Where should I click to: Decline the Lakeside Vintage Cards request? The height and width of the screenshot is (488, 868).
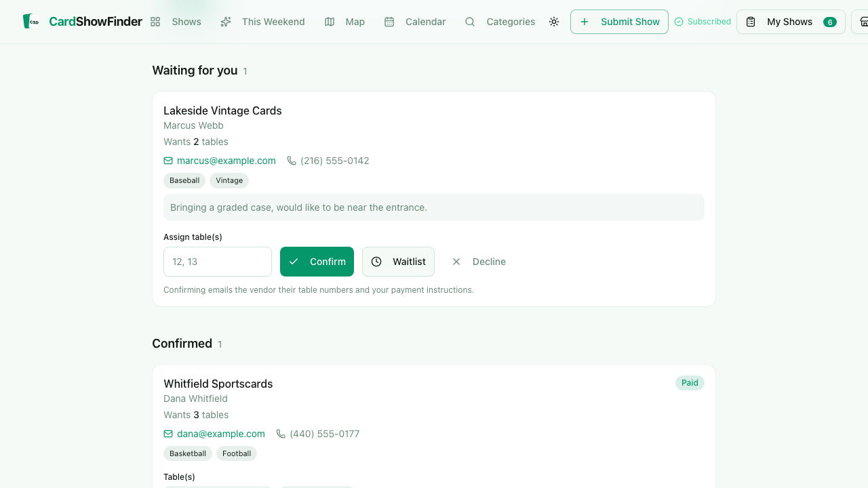pyautogui.click(x=479, y=262)
